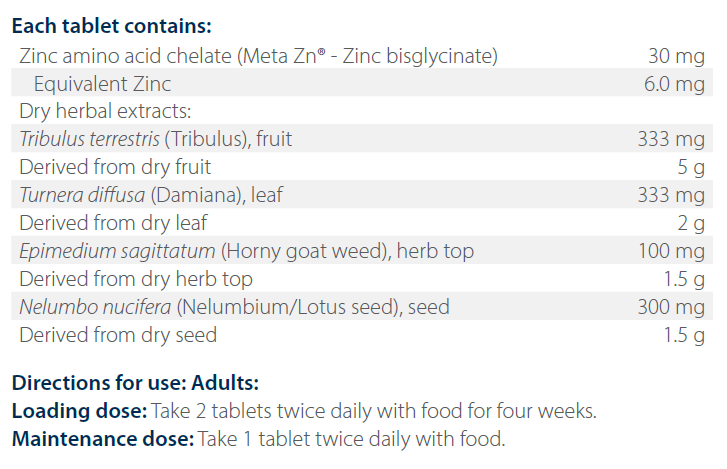Viewport: 727px width, 469px height.
Task: Click the "Derived from dry leaf" text
Action: (113, 223)
